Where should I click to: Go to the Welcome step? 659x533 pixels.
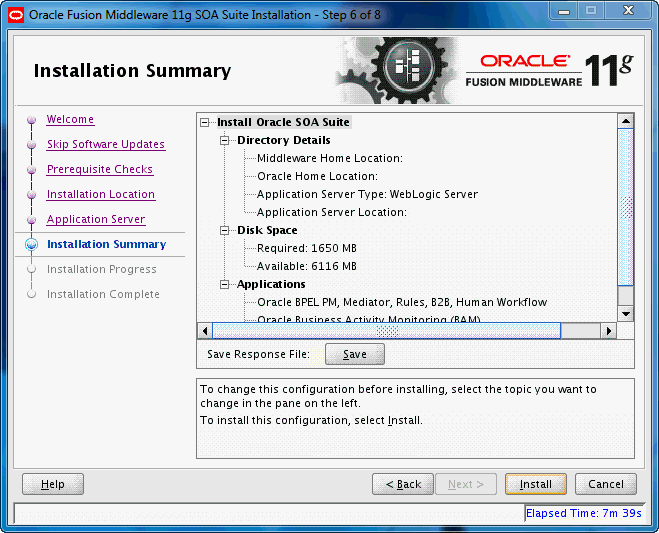70,119
